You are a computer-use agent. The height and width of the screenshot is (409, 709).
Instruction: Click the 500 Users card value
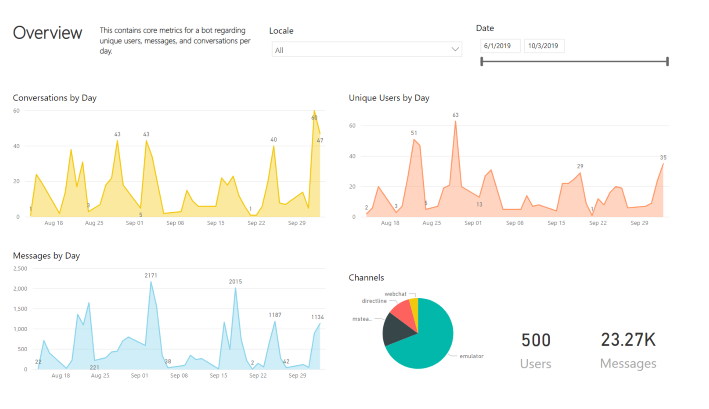[x=536, y=340]
